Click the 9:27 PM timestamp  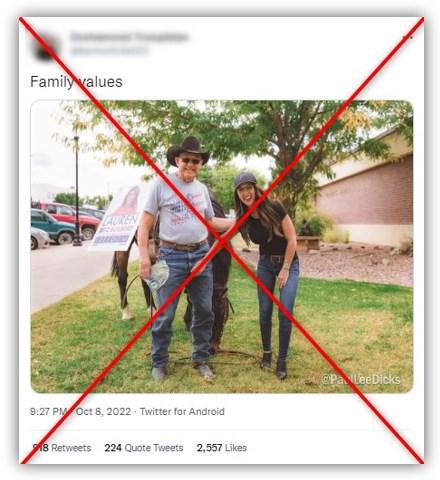tap(49, 412)
